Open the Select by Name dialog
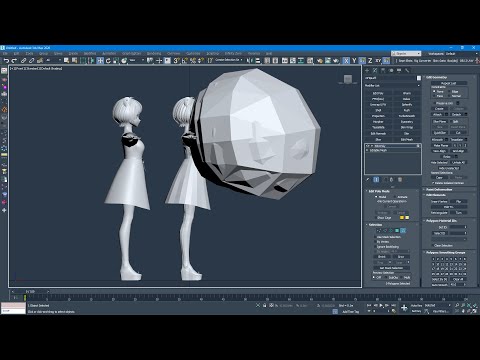Screen dimensions: 480x360 pos(74,60)
